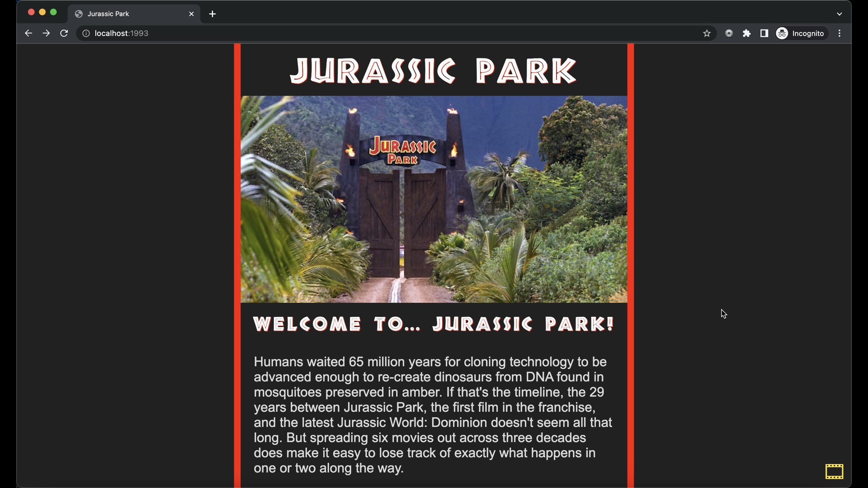This screenshot has width=868, height=488.
Task: Bookmark this page with the star icon
Action: (x=707, y=33)
